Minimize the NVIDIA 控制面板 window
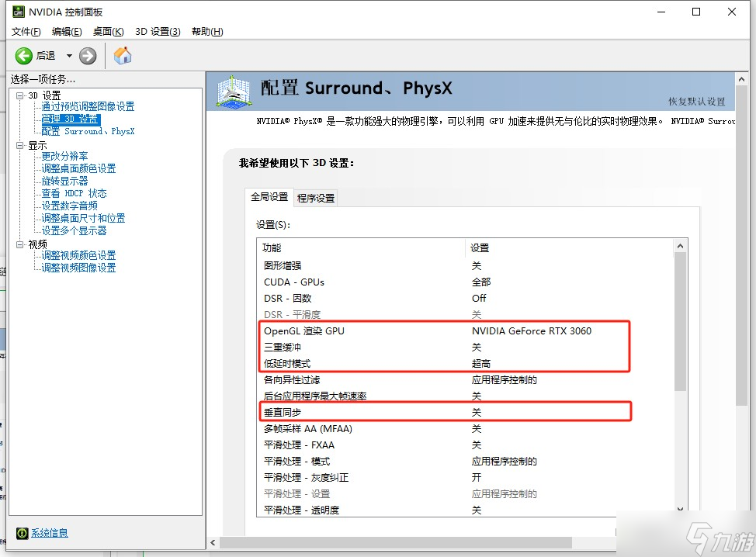Viewport: 756px width, 557px height. point(661,12)
